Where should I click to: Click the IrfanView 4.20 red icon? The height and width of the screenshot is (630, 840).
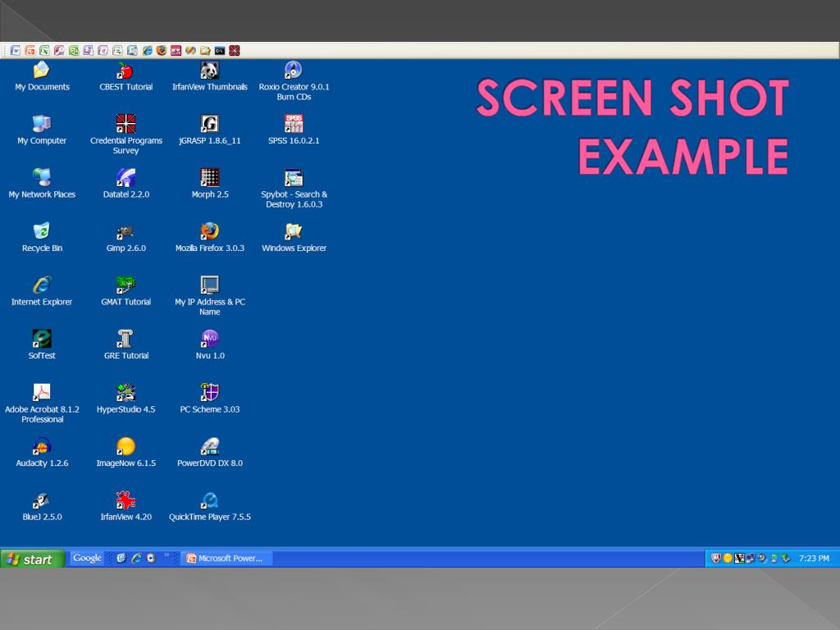(126, 506)
